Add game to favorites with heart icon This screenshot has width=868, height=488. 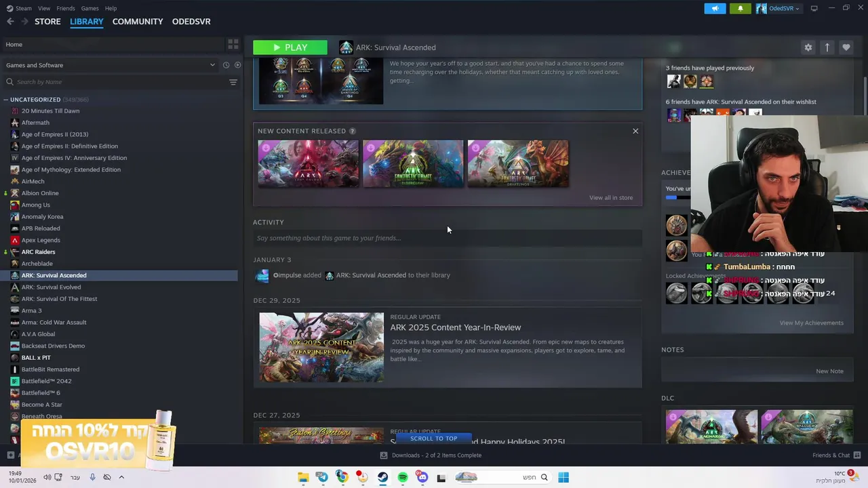click(846, 47)
